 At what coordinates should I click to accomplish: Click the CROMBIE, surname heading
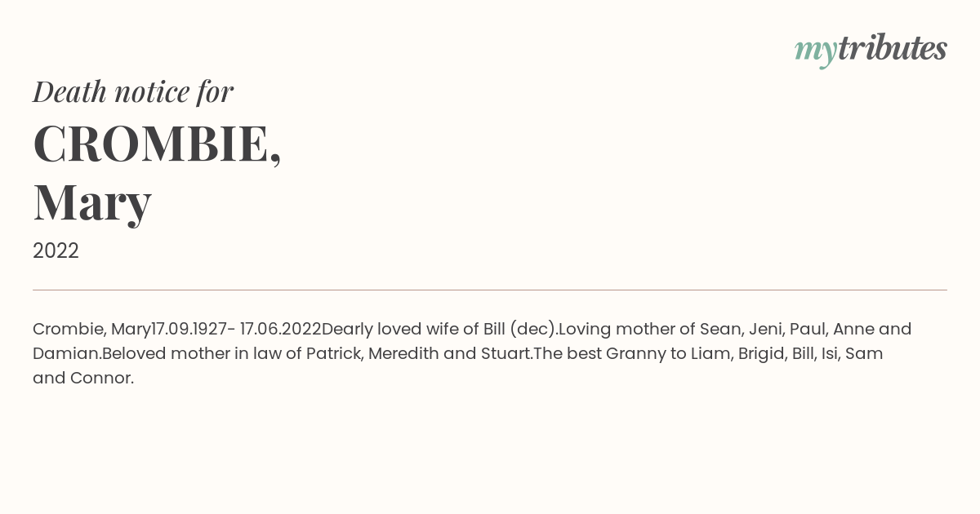click(157, 144)
